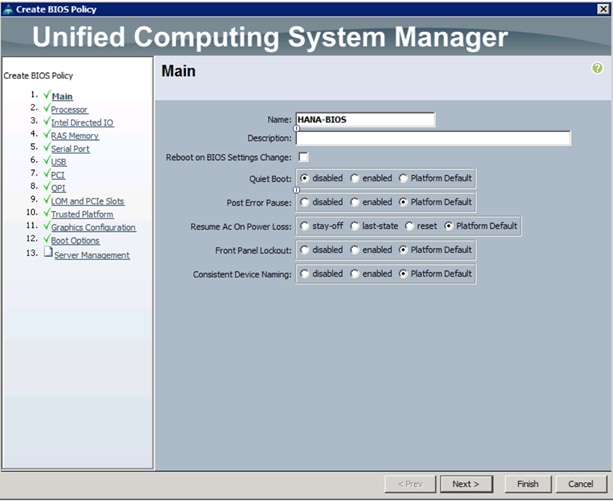Click the Name field containing HANA-BIOS
Image resolution: width=613 pixels, height=501 pixels.
click(365, 120)
